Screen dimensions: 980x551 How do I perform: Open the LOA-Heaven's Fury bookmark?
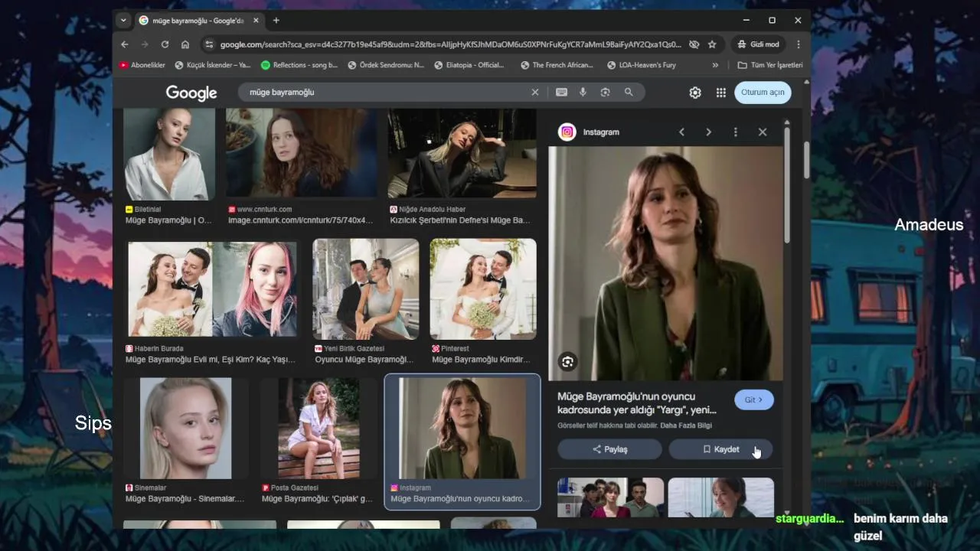[x=642, y=65]
